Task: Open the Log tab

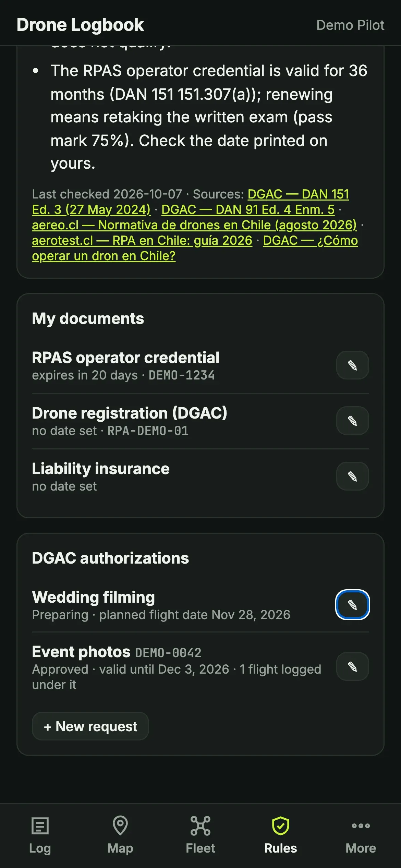Action: pos(40,835)
